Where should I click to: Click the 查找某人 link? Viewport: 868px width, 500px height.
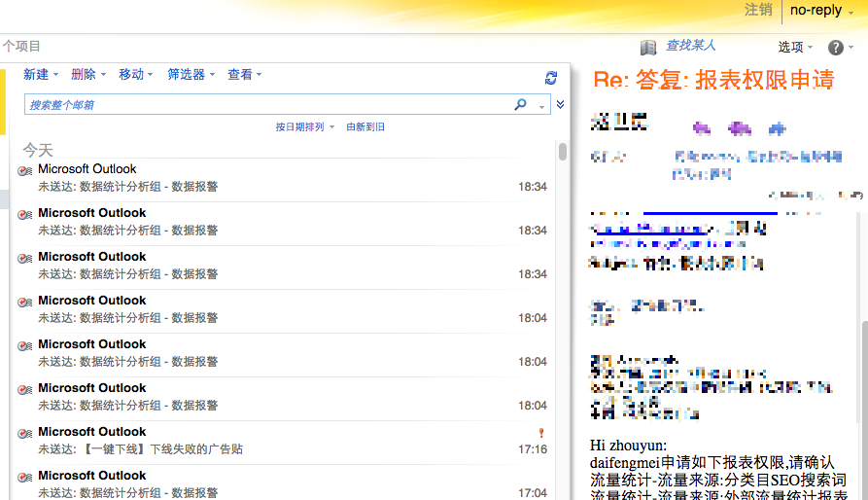[x=690, y=46]
